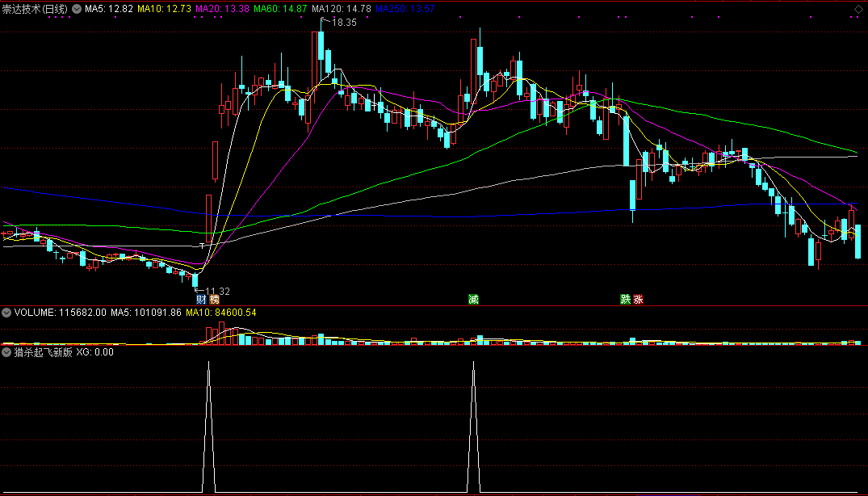Click the 猎杀起飞新版 indicator name
The image size is (868, 496).
point(43,352)
